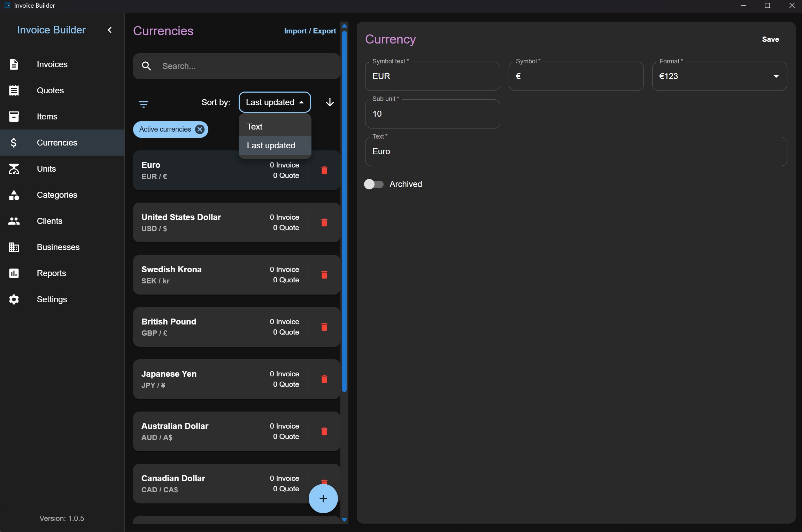Open the Items section icon

coord(14,117)
